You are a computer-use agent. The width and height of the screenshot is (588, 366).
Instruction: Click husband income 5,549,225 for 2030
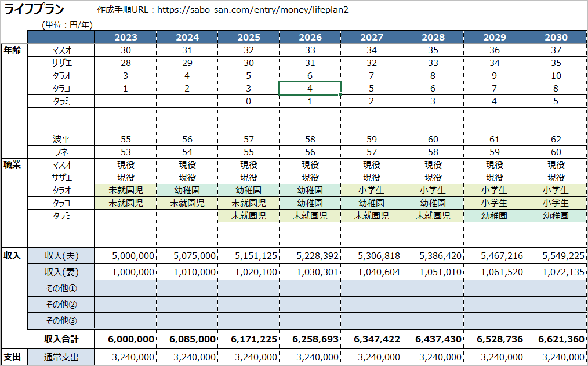[556, 256]
